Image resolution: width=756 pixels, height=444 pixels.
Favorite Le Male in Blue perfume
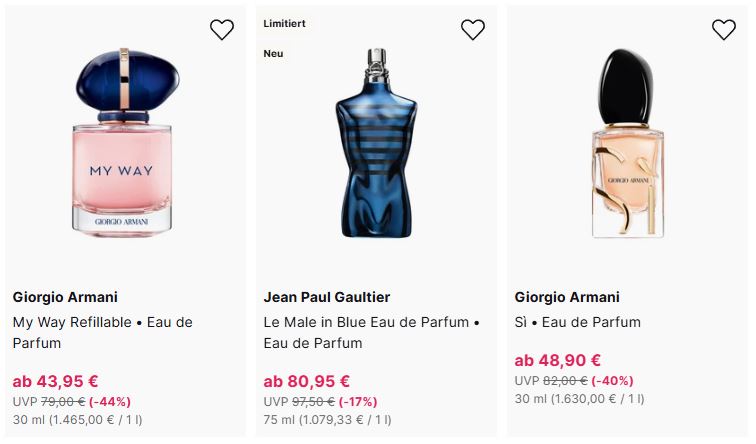[x=473, y=30]
